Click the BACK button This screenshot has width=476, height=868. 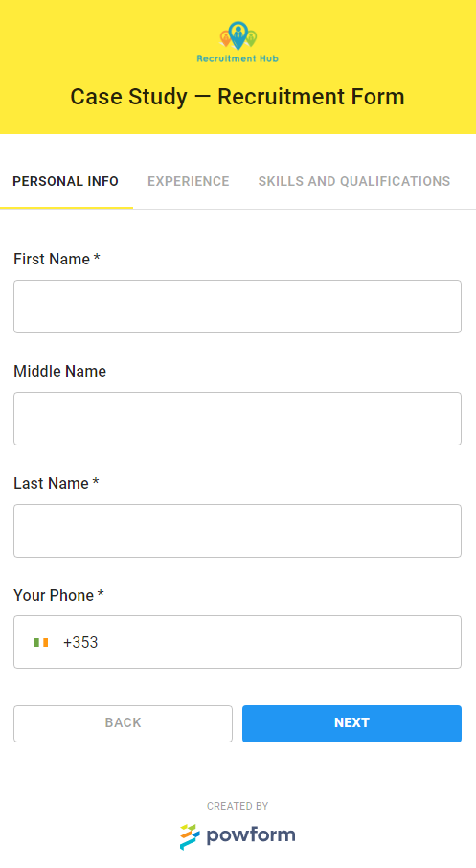123,723
